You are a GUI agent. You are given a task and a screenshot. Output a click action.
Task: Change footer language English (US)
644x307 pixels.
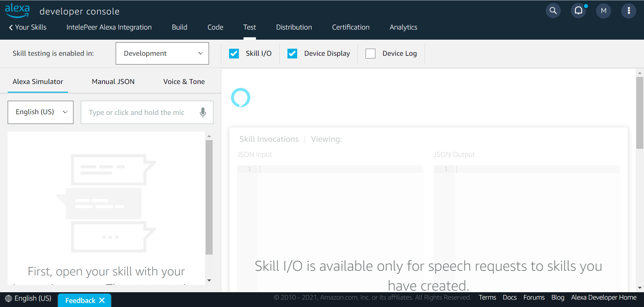point(33,298)
